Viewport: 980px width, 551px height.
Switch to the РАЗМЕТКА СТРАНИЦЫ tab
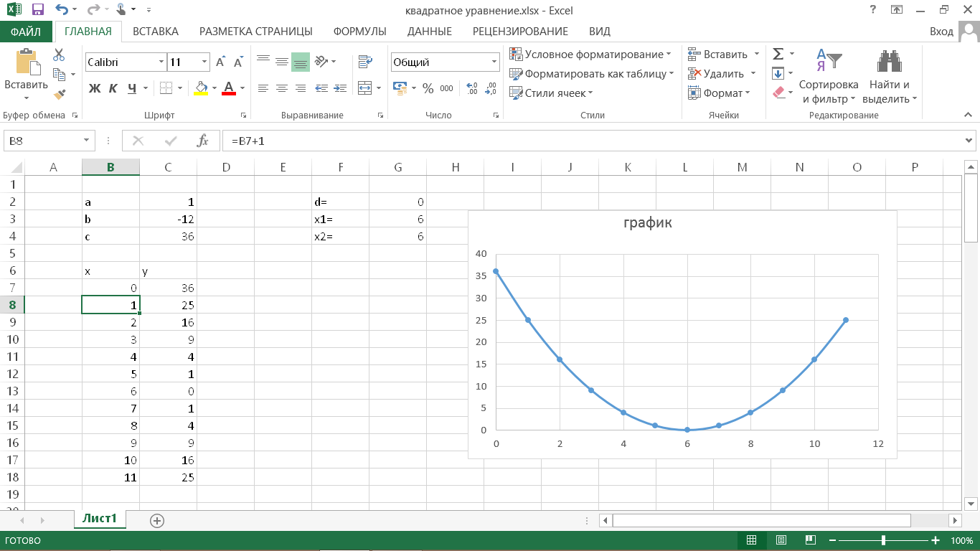click(x=255, y=32)
